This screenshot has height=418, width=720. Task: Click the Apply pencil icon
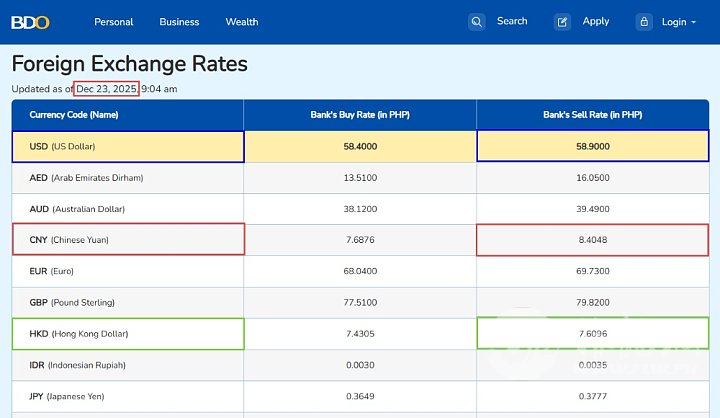[x=563, y=22]
